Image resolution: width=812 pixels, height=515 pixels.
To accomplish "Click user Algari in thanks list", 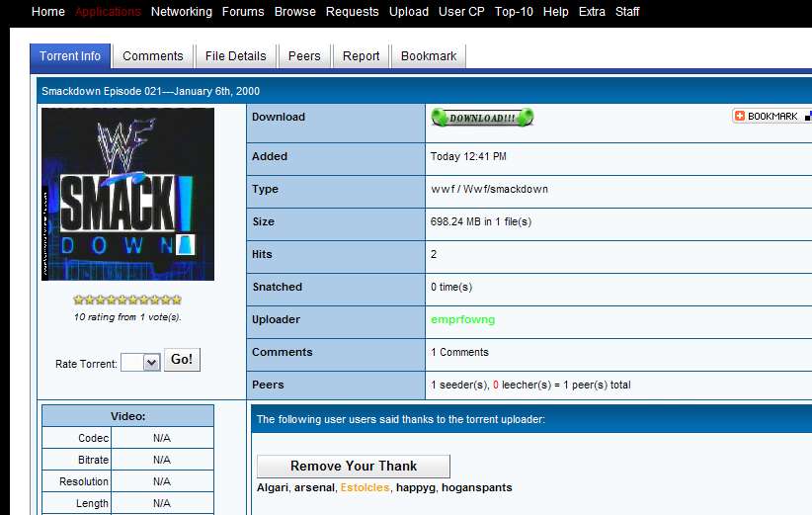I will pyautogui.click(x=273, y=487).
